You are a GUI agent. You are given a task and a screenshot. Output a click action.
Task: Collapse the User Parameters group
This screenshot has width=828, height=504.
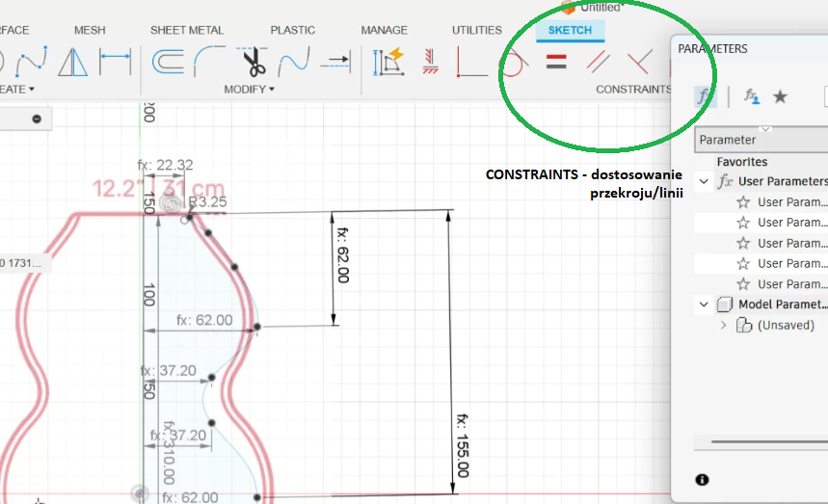click(703, 181)
